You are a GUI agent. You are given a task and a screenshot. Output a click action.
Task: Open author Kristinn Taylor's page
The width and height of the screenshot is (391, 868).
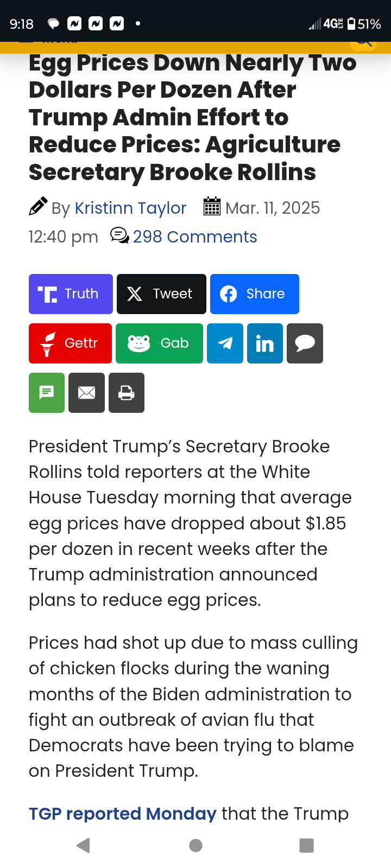pos(130,208)
